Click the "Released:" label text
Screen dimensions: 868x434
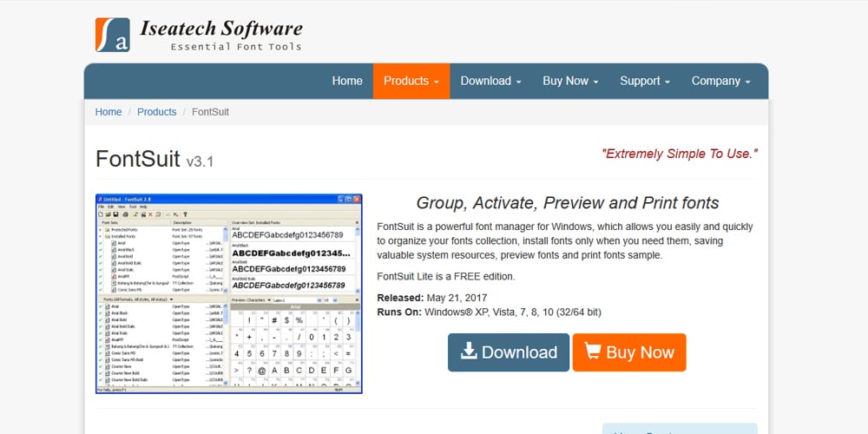[400, 298]
